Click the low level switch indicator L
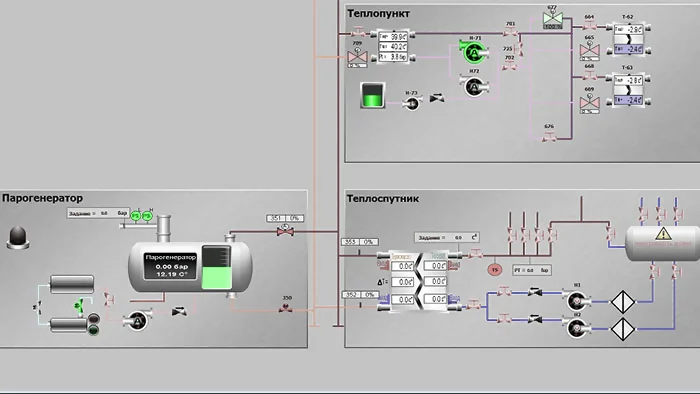Image resolution: width=700 pixels, height=394 pixels. pyautogui.click(x=135, y=216)
